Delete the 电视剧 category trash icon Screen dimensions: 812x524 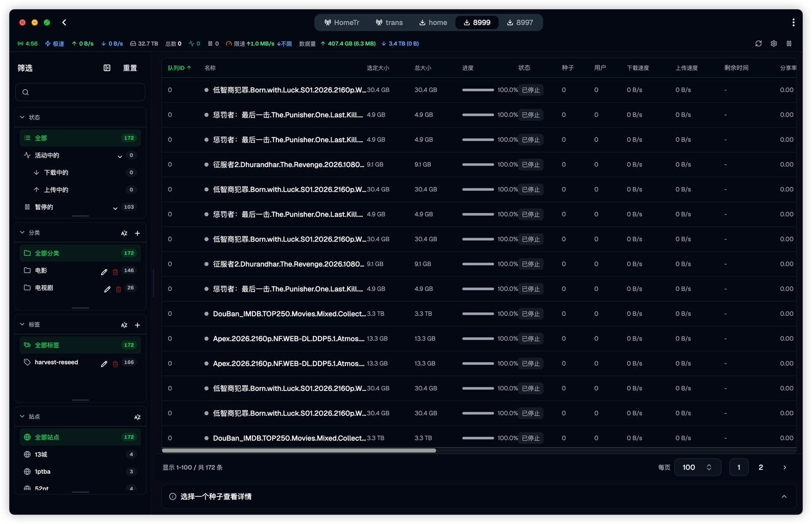pyautogui.click(x=118, y=289)
